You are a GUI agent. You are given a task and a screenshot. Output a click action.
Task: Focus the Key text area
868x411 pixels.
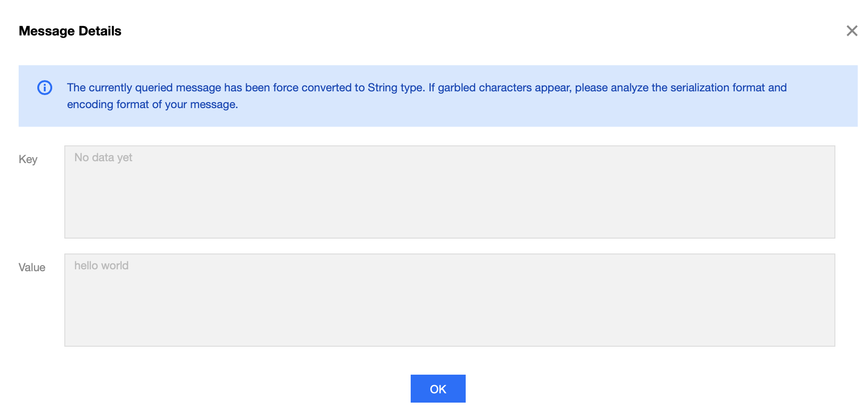449,192
